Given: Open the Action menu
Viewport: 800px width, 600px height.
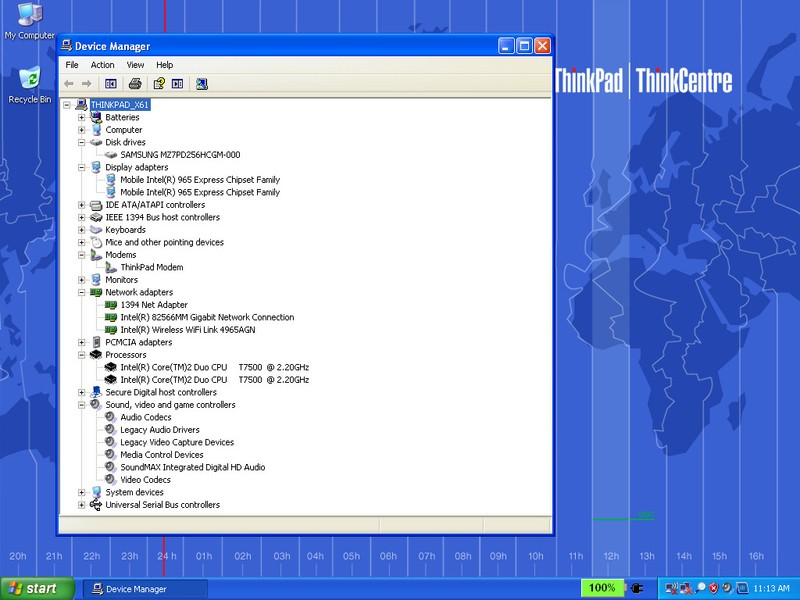Looking at the screenshot, I should tap(103, 65).
